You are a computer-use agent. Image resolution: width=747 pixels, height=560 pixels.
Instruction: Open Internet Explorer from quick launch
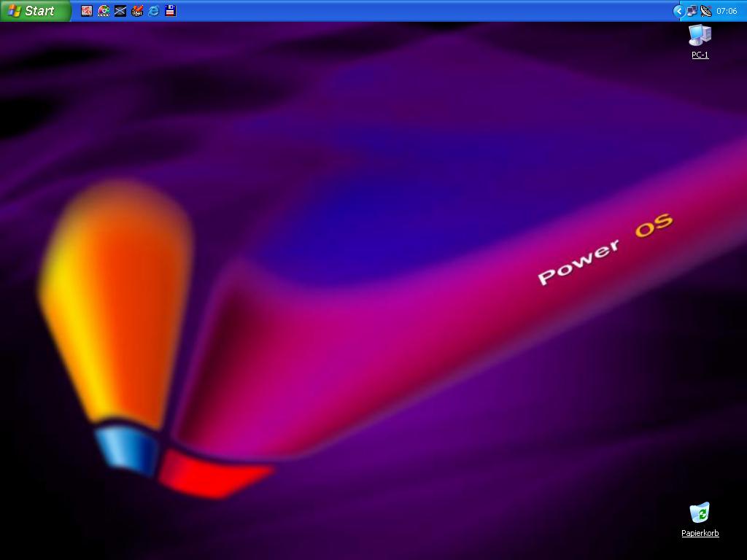click(153, 10)
